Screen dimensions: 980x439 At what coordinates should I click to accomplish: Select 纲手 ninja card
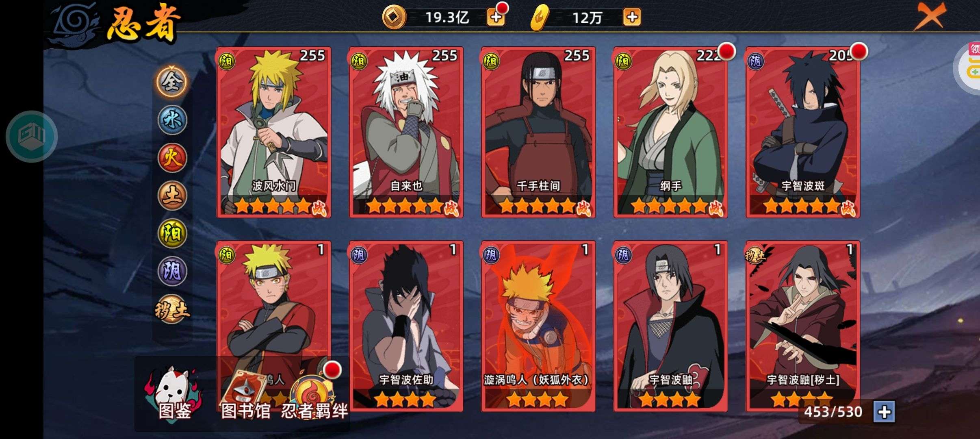pos(671,133)
